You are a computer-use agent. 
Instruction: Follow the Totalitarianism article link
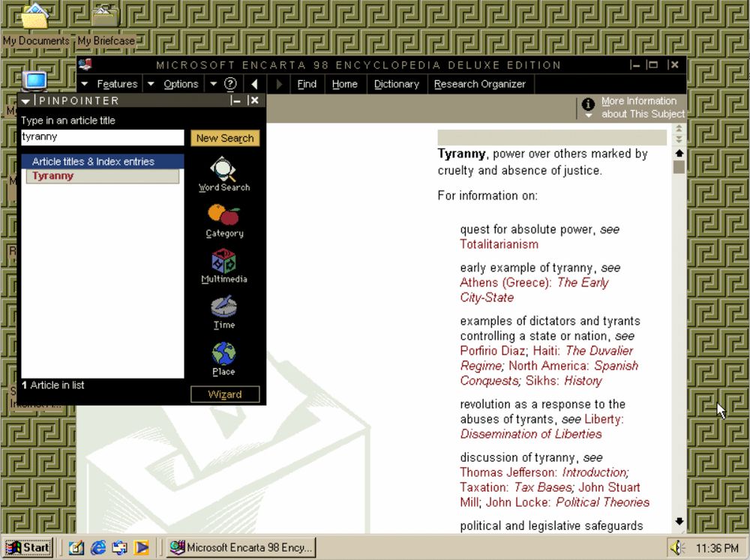tap(499, 244)
